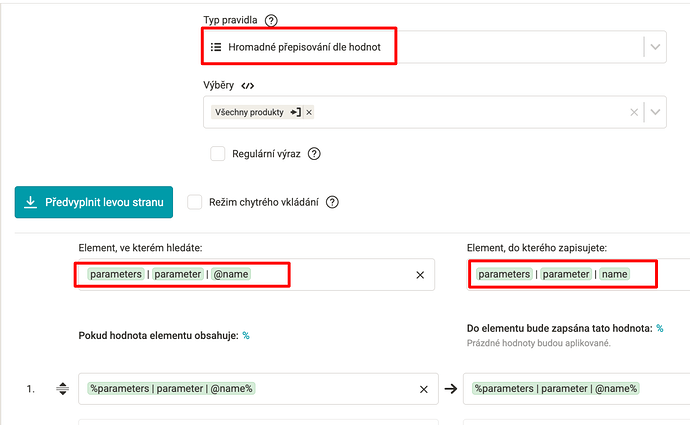Open help icon for Regulární výraz
690x425 pixels.
coord(314,154)
